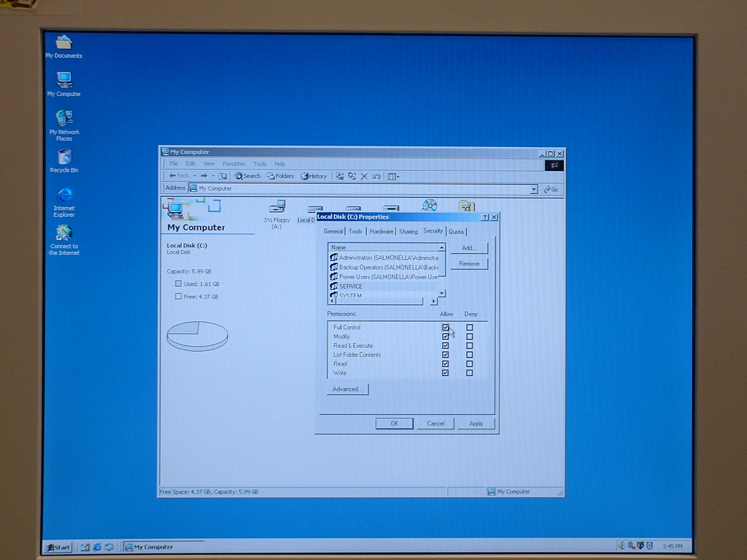
Task: Check Deny box for Modify permission
Action: 470,336
